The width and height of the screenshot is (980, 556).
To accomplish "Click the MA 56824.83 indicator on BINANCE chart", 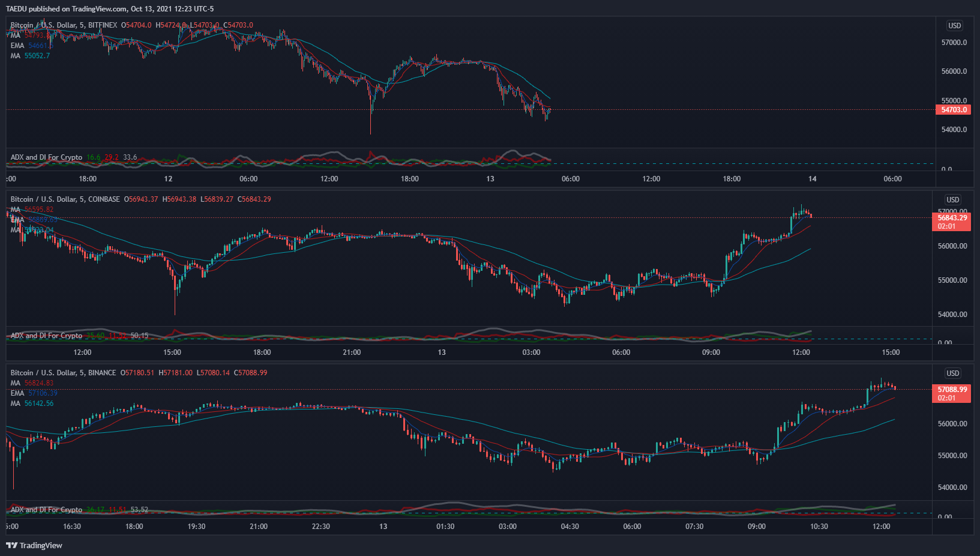I will tap(32, 383).
